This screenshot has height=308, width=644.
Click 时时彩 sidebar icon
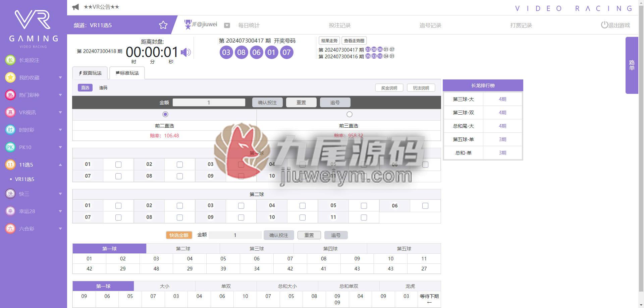(x=10, y=130)
